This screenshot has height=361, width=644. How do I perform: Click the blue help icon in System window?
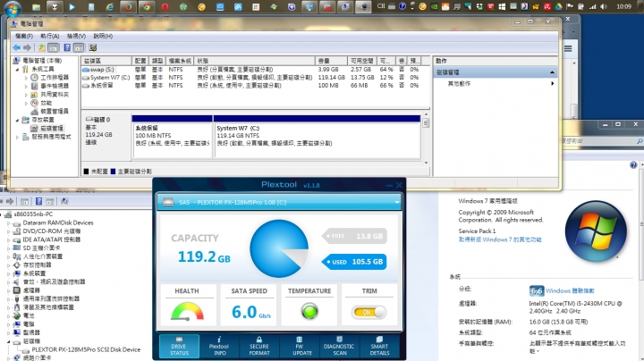tap(633, 165)
